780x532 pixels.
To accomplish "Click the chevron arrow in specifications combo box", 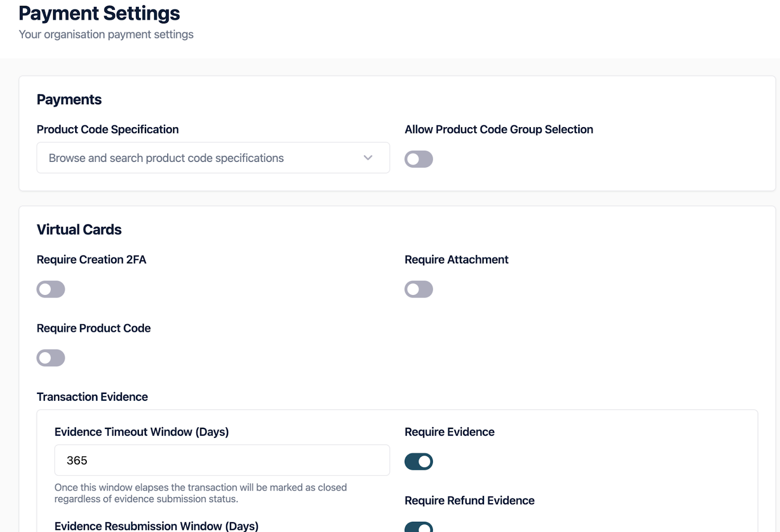I will click(368, 158).
